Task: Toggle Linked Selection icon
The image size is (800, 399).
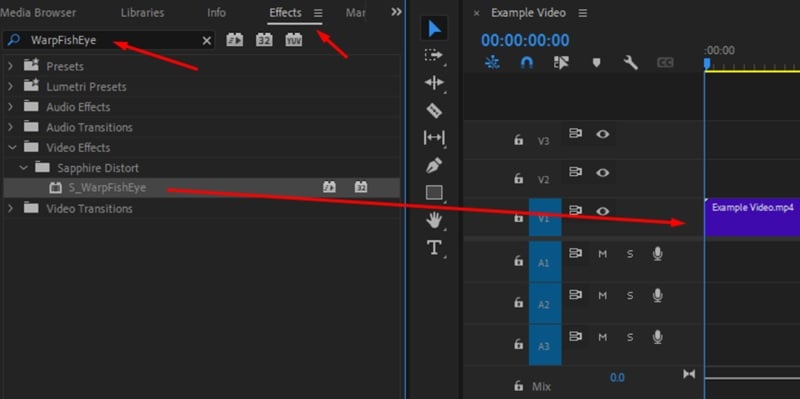Action: point(561,62)
